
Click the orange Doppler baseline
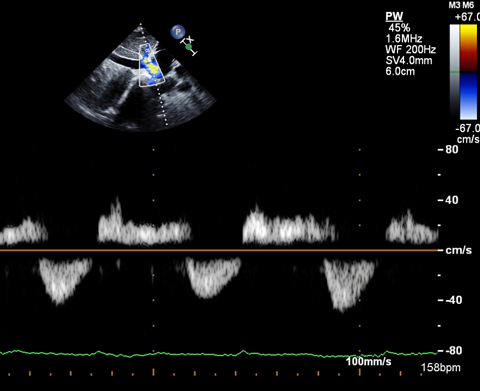click(x=219, y=250)
